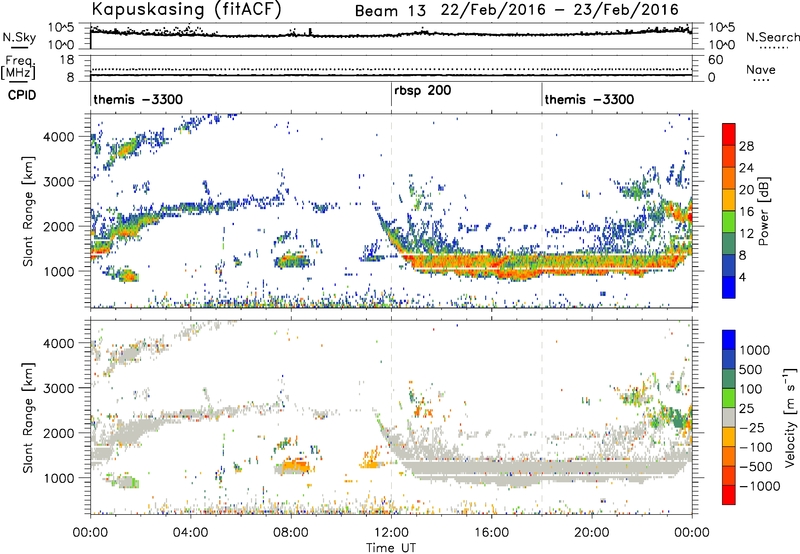Click the '4000' tick on power panel
The image size is (800, 554).
[x=59, y=137]
